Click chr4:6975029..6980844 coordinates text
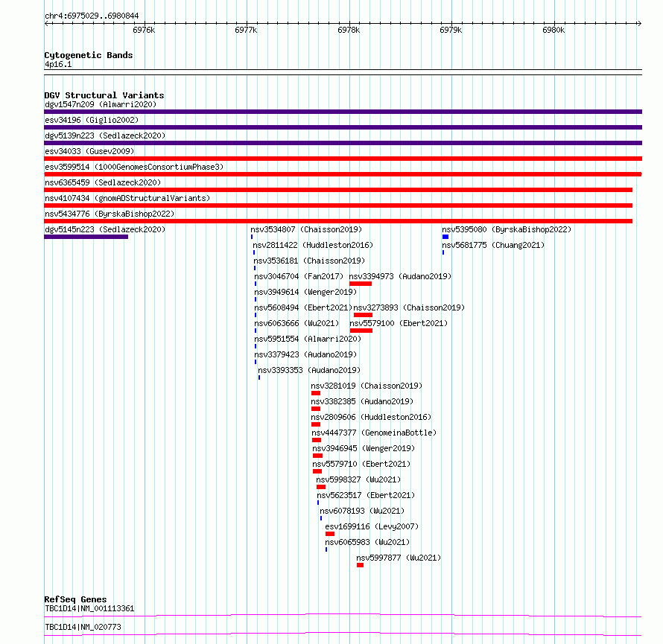 click(x=92, y=16)
